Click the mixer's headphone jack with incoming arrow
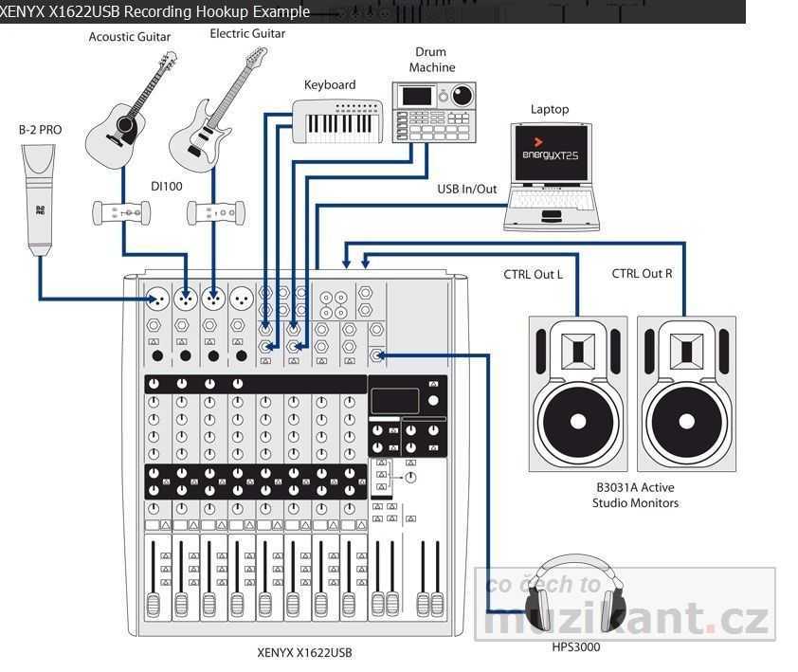 pyautogui.click(x=376, y=354)
